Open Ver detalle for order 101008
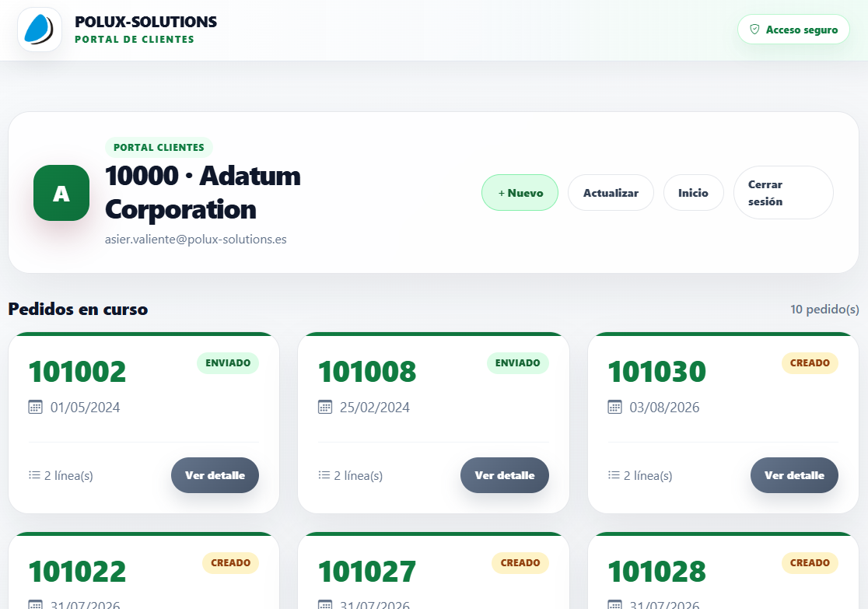868x609 pixels. (504, 475)
